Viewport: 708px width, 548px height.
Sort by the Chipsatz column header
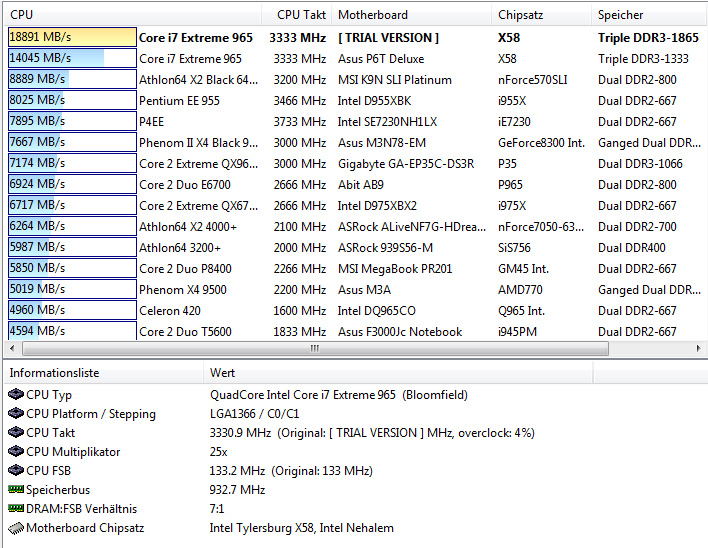tap(542, 15)
